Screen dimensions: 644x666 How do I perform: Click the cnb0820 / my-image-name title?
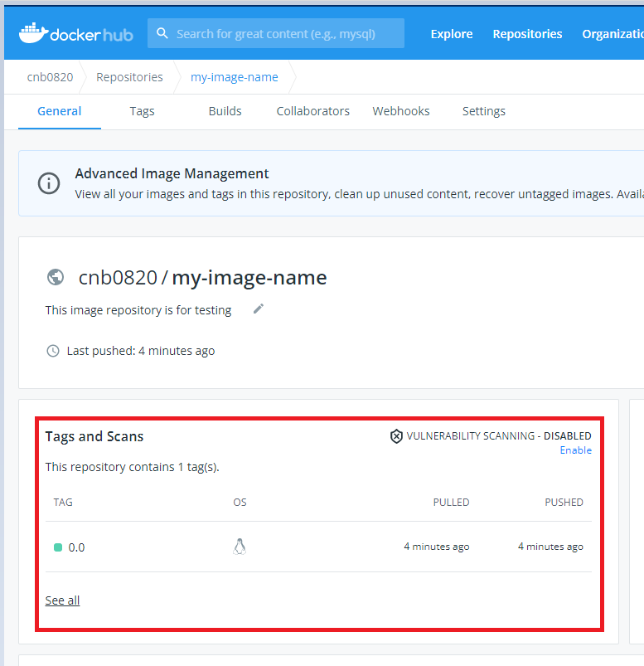pyautogui.click(x=202, y=277)
